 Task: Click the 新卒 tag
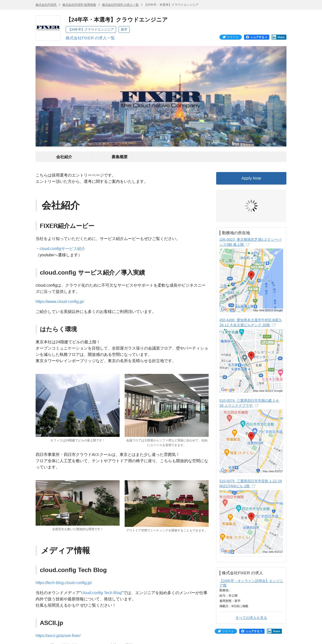(x=124, y=30)
